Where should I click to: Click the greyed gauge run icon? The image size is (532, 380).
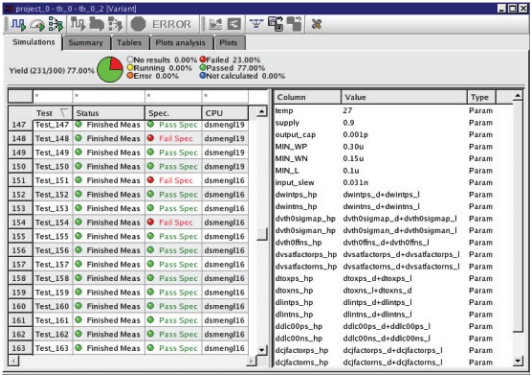(96, 24)
